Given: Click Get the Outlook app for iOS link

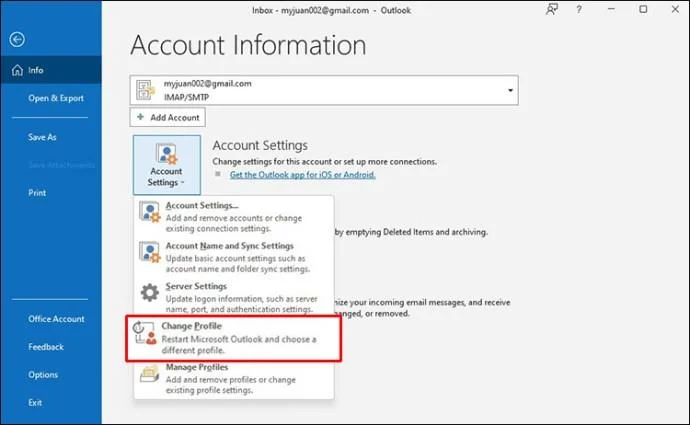Looking at the screenshot, I should (302, 175).
